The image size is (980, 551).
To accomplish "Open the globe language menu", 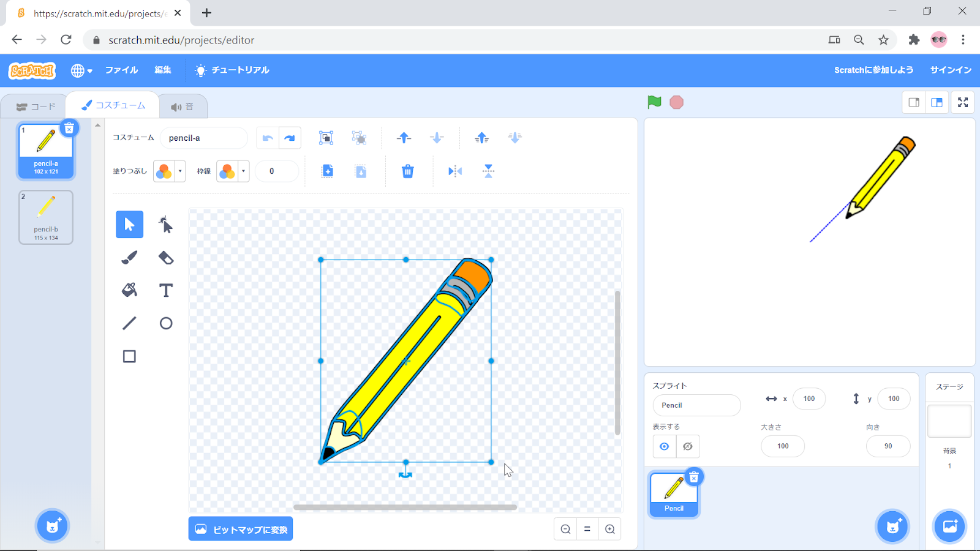I will [81, 70].
